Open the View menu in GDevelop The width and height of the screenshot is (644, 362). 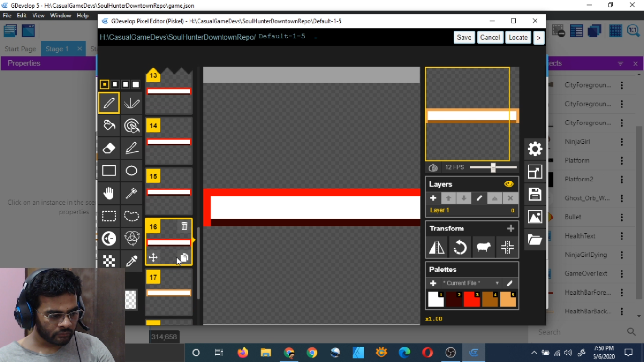click(39, 16)
